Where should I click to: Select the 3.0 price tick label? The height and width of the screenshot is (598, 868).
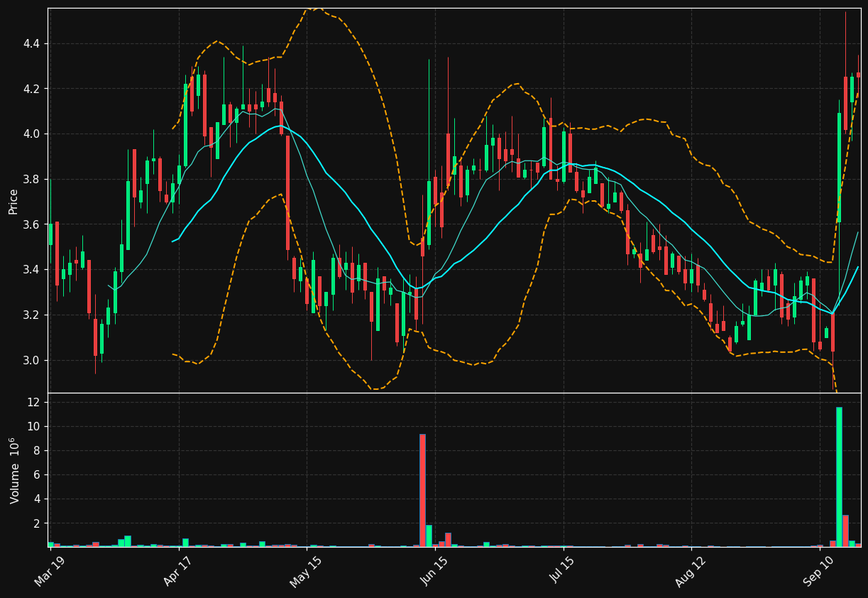coord(31,360)
